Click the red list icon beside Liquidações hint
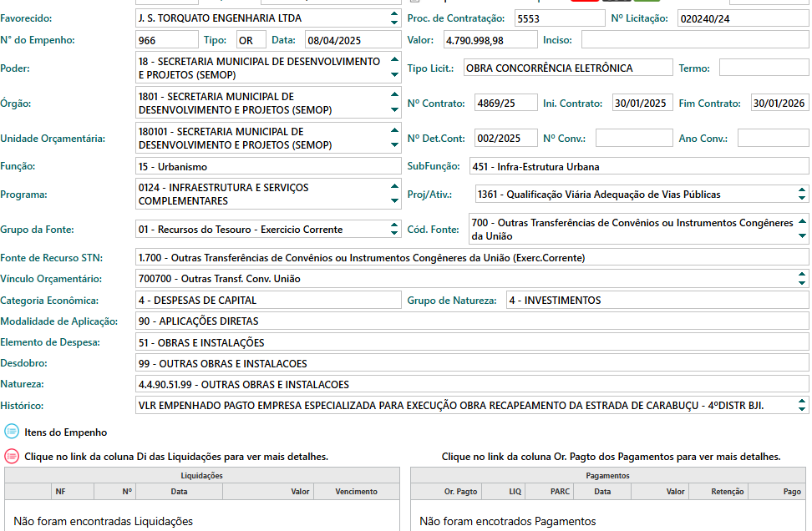Screen dimensions: 812x531 point(12,456)
